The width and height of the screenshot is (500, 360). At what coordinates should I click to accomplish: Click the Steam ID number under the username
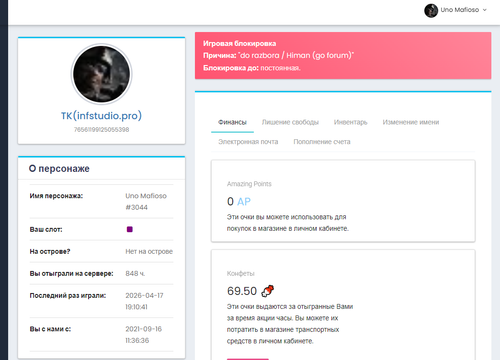[101, 130]
